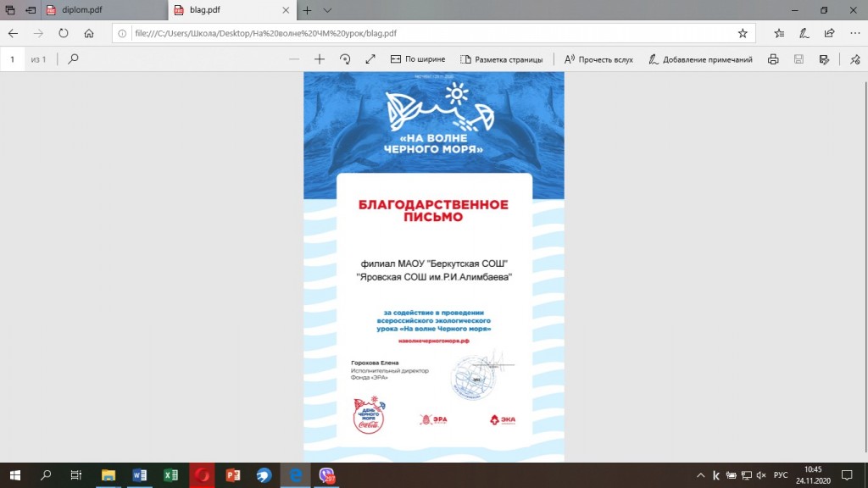This screenshot has width=868, height=488.
Task: Reload the current PDF page
Action: 63,34
